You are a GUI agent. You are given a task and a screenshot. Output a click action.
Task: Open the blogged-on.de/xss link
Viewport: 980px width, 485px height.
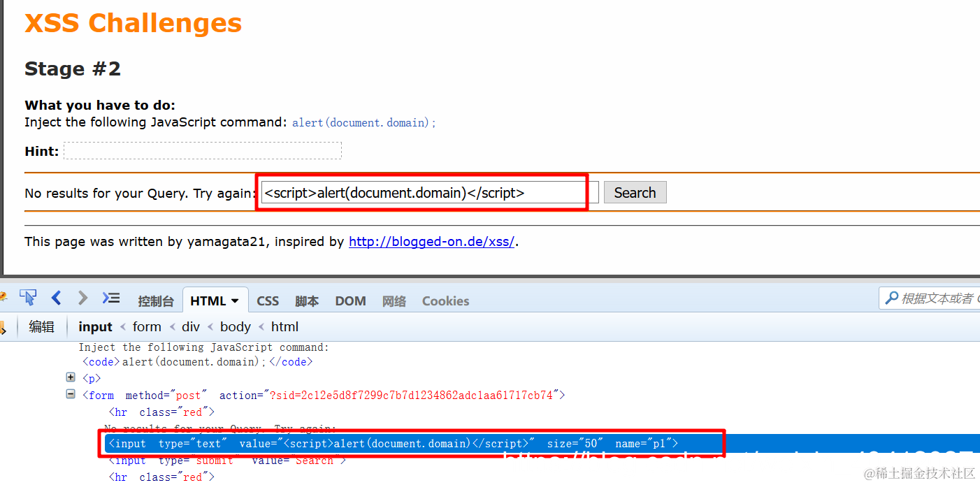431,241
